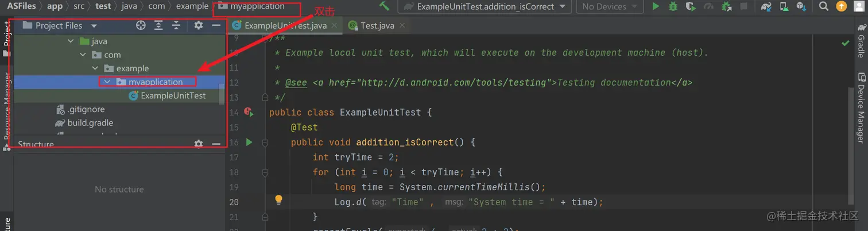Switch to Test.java editor tab

click(378, 25)
